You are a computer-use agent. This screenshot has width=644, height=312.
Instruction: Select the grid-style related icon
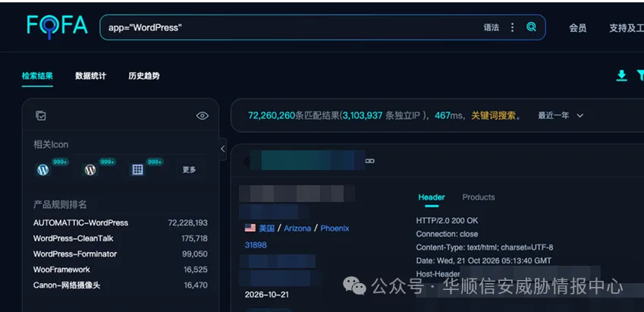point(137,169)
